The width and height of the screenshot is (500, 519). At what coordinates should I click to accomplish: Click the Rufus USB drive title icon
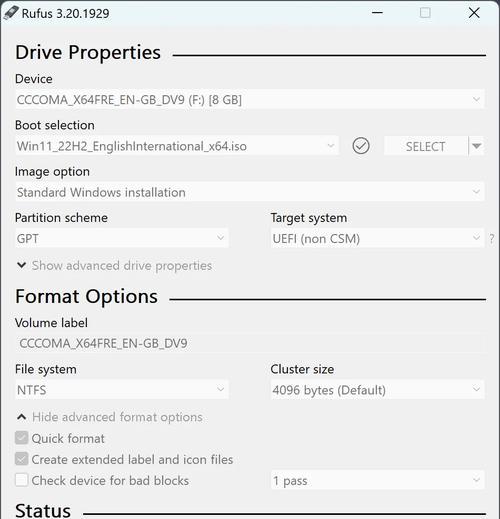[x=10, y=13]
